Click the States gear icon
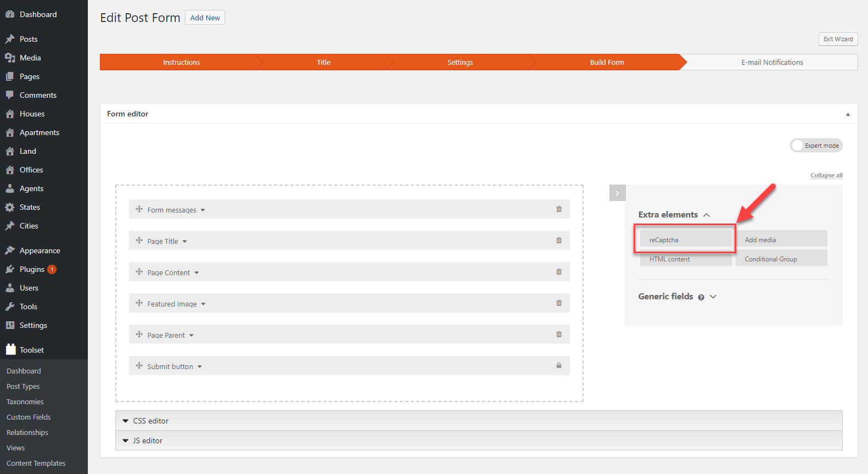868x474 pixels. (x=10, y=207)
